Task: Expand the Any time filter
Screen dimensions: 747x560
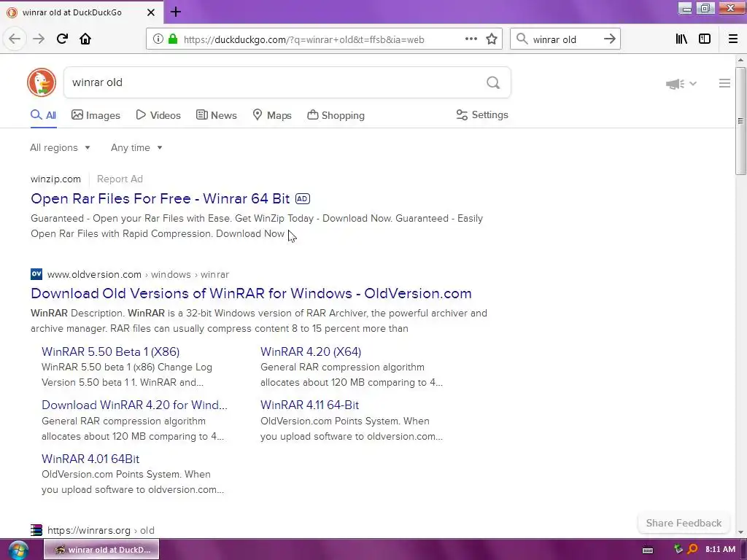Action: coord(136,147)
